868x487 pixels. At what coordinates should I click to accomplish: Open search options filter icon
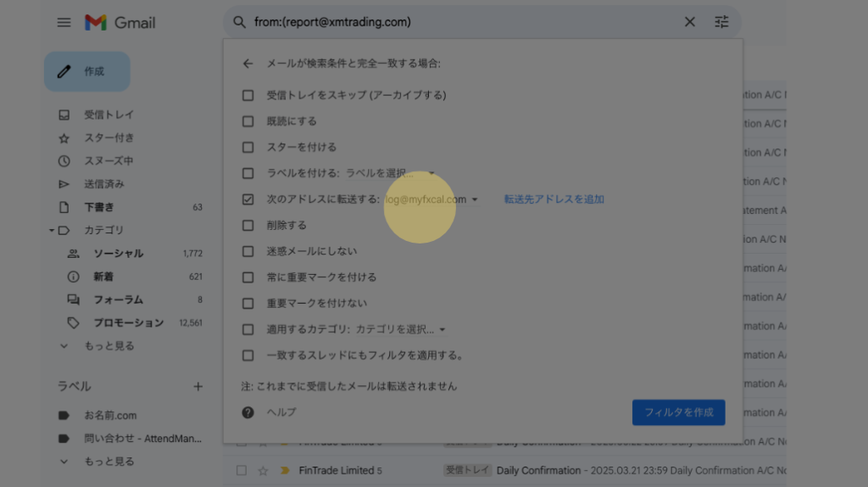coord(721,22)
